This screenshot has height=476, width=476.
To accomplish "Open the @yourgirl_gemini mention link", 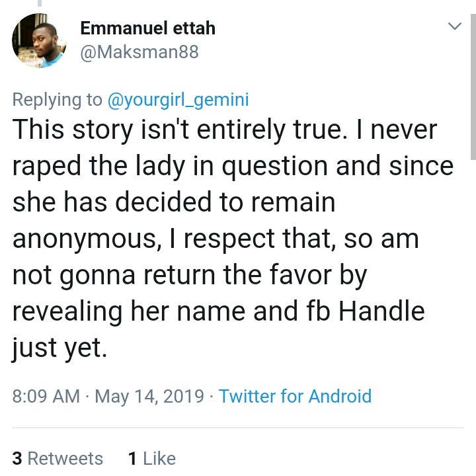I will pyautogui.click(x=178, y=99).
